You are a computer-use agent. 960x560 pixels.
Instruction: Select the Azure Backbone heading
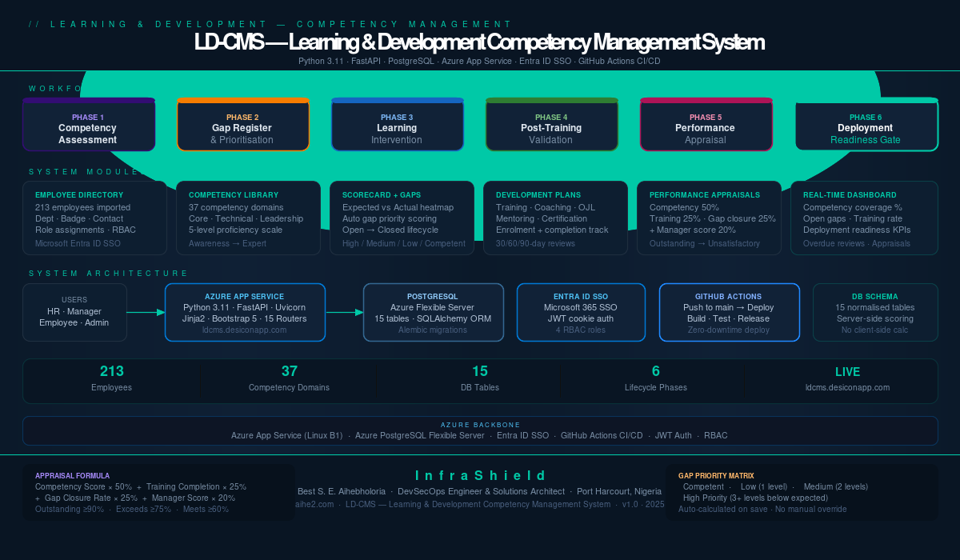[x=480, y=425]
